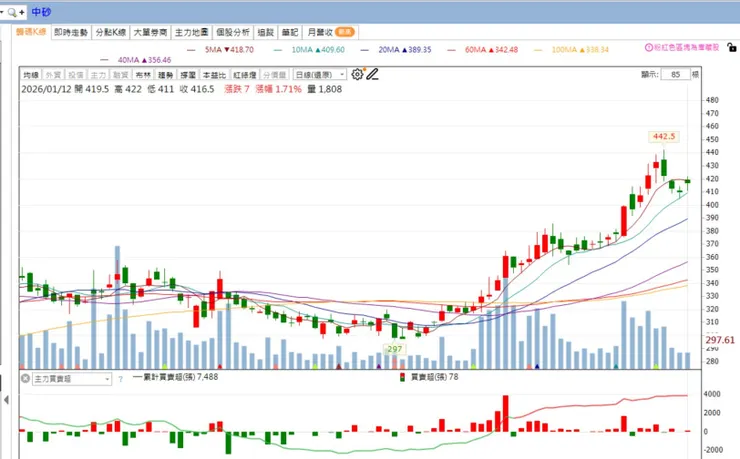
Task: Toggle the 撐壓 overlay button
Action: [188, 75]
